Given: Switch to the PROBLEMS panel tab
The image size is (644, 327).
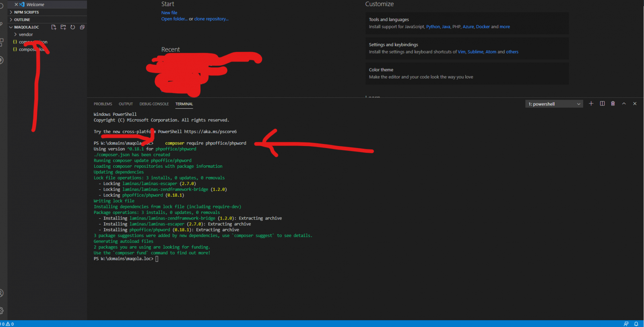Looking at the screenshot, I should pos(103,104).
